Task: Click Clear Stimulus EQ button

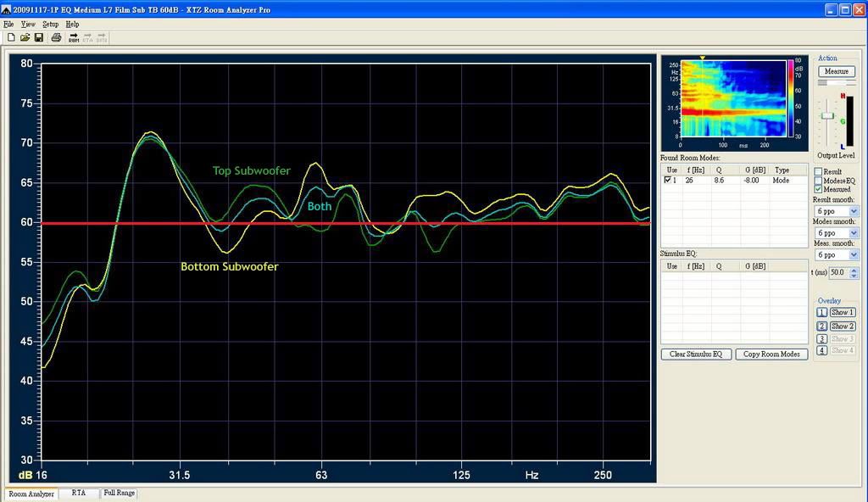Action: click(x=696, y=354)
